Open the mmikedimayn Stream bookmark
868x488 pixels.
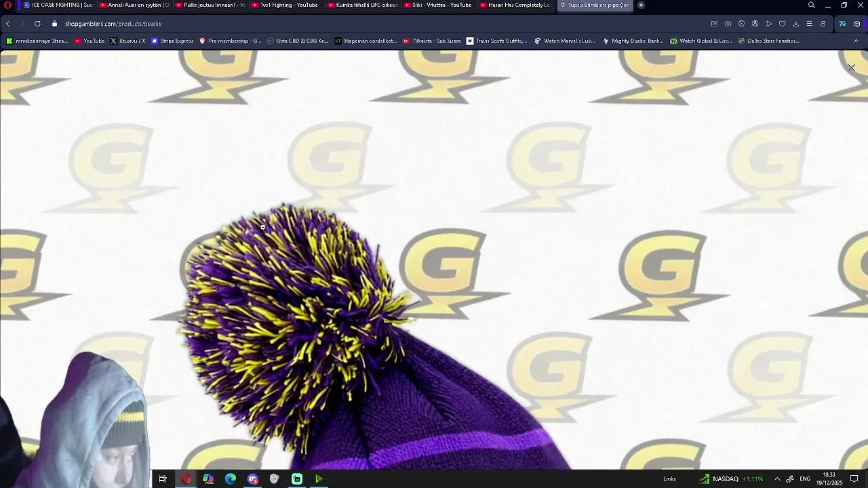[37, 41]
